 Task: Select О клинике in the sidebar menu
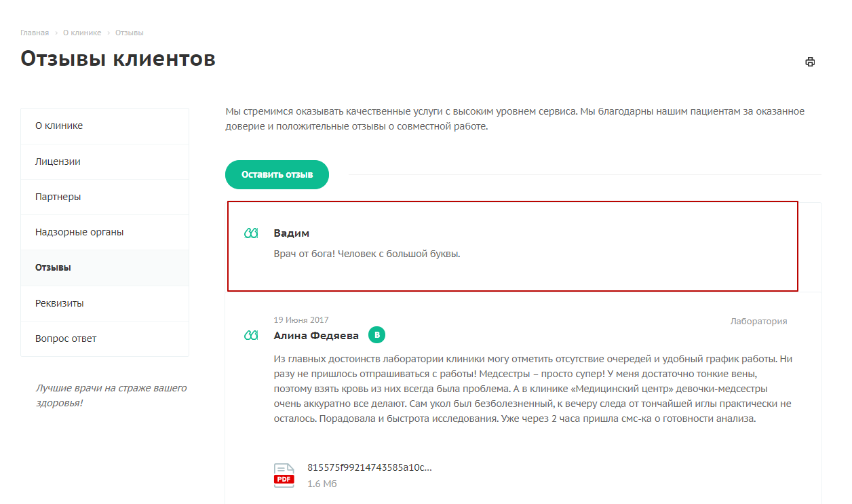point(104,126)
